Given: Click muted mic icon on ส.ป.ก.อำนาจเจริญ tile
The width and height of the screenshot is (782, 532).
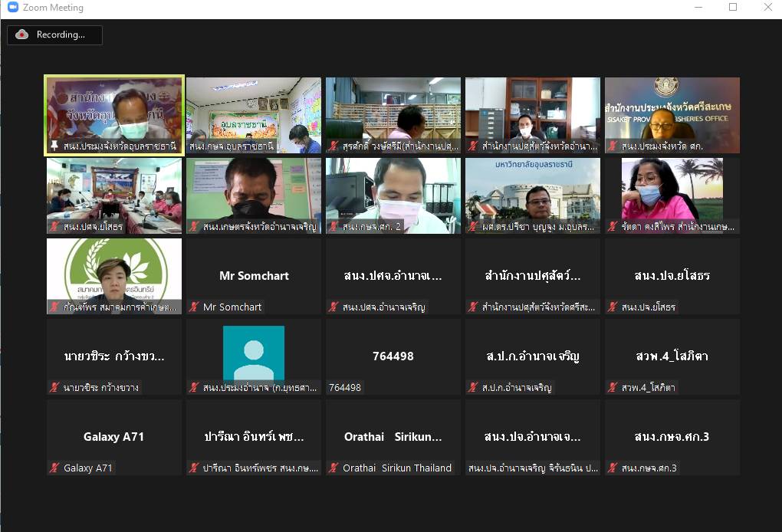Looking at the screenshot, I should pyautogui.click(x=473, y=388).
